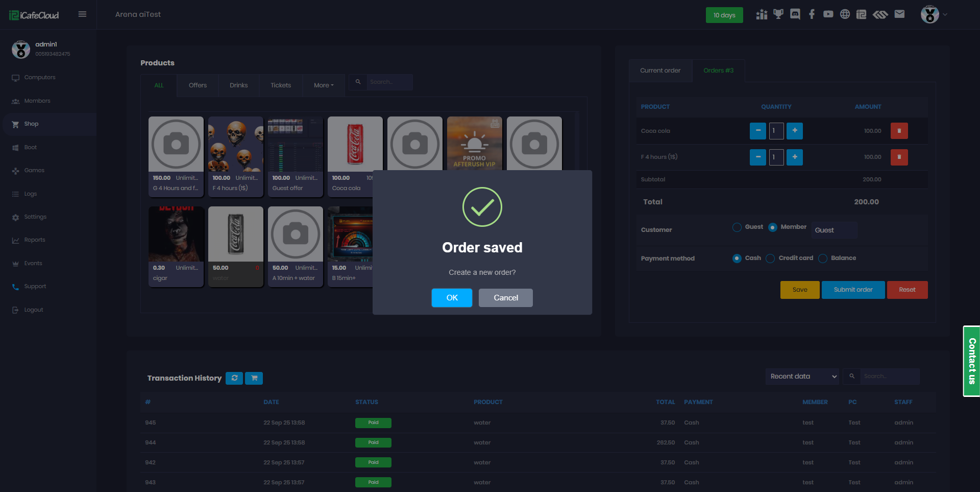This screenshot has height=492, width=980.
Task: Open Events in the sidebar
Action: pyautogui.click(x=33, y=264)
